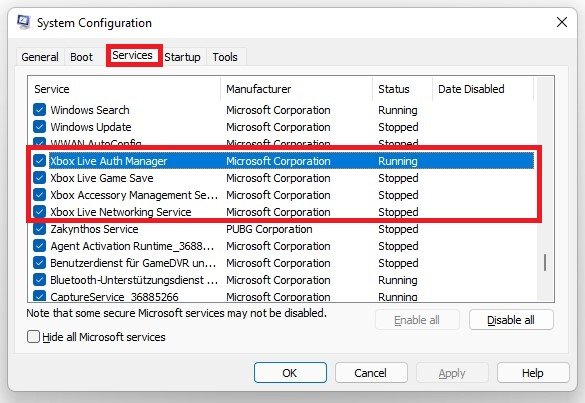Viewport: 585px width, 403px height.
Task: Close the System Configuration dialog
Action: (561, 22)
